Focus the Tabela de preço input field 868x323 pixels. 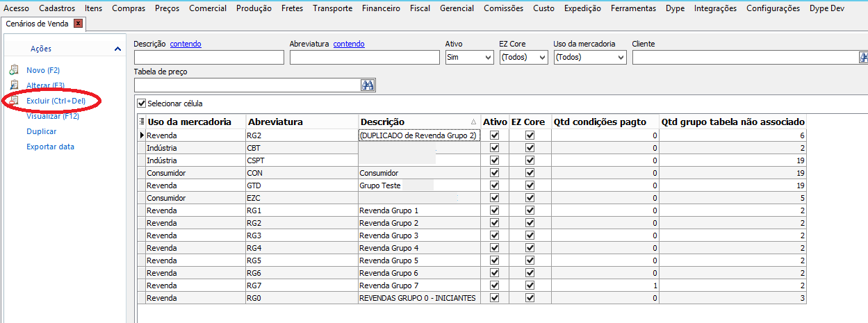[x=247, y=85]
